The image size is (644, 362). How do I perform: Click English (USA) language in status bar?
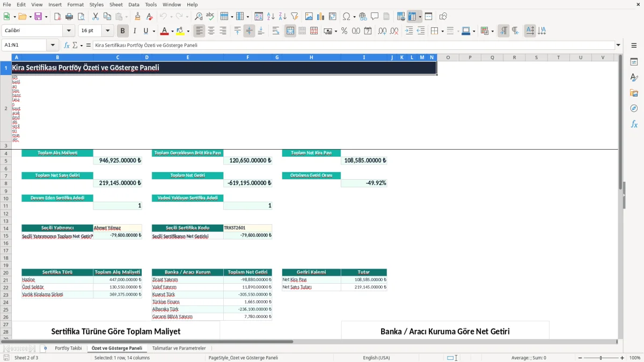(x=376, y=358)
